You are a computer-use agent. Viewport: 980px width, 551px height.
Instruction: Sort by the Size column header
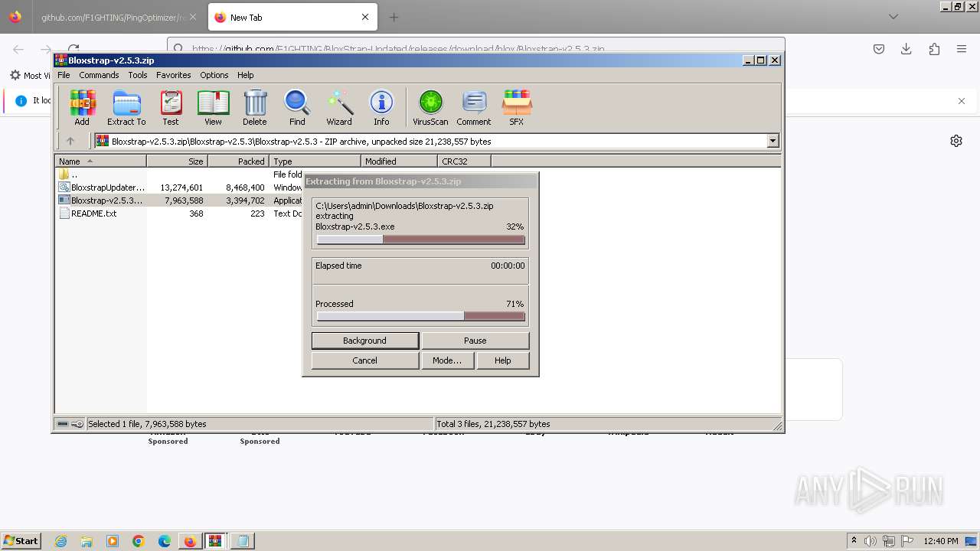(177, 161)
